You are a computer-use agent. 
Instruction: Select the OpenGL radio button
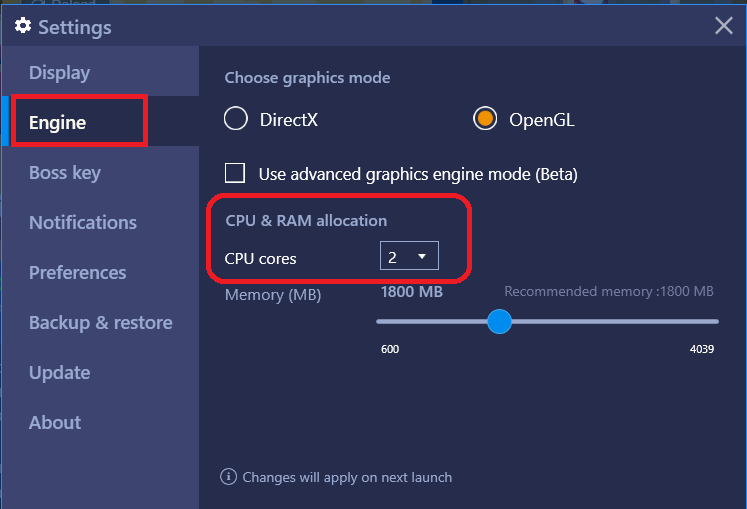pyautogui.click(x=485, y=118)
